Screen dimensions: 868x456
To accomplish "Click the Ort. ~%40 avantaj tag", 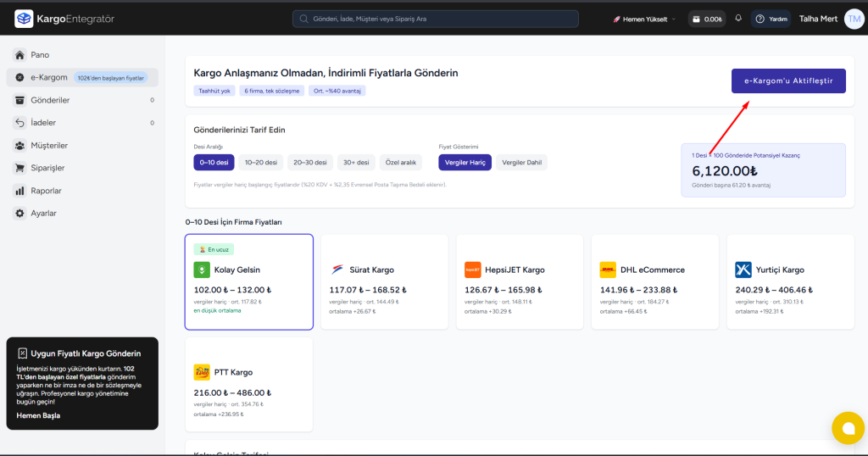I will (x=337, y=91).
